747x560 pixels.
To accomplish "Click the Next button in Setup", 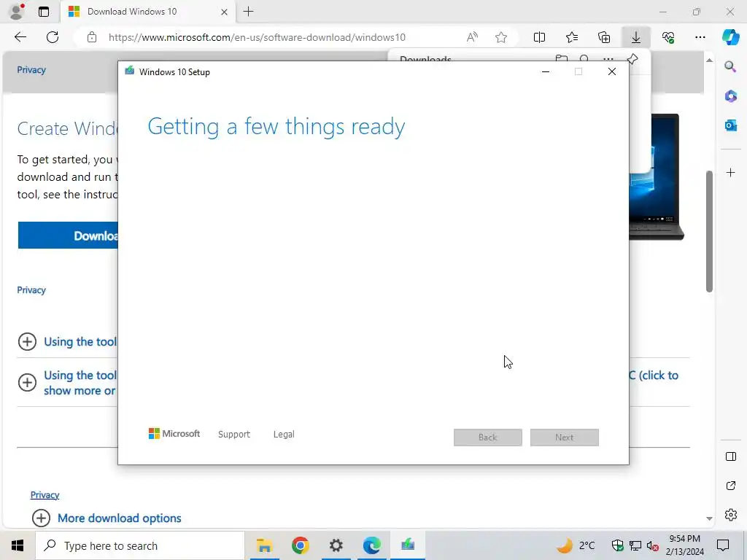I will click(x=565, y=437).
